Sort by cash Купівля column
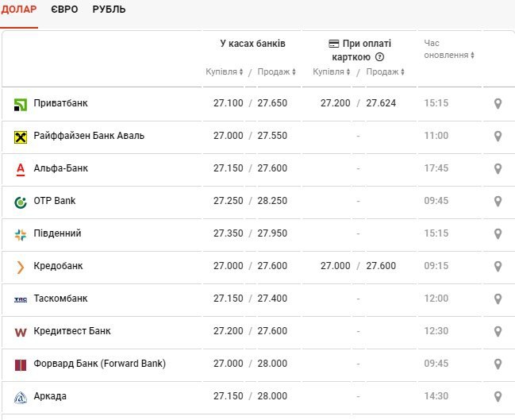Image resolution: width=515 pixels, height=420 pixels. click(225, 72)
